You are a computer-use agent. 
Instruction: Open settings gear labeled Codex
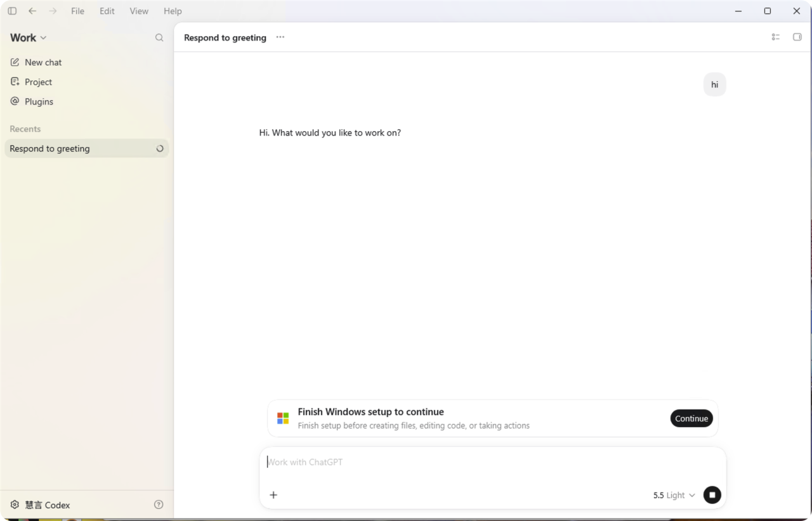(40, 505)
